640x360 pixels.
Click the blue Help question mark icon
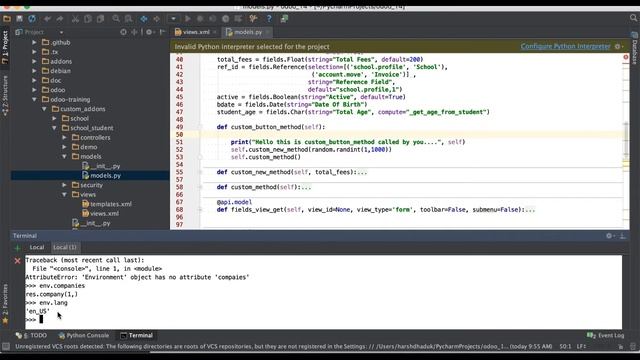coord(269,19)
